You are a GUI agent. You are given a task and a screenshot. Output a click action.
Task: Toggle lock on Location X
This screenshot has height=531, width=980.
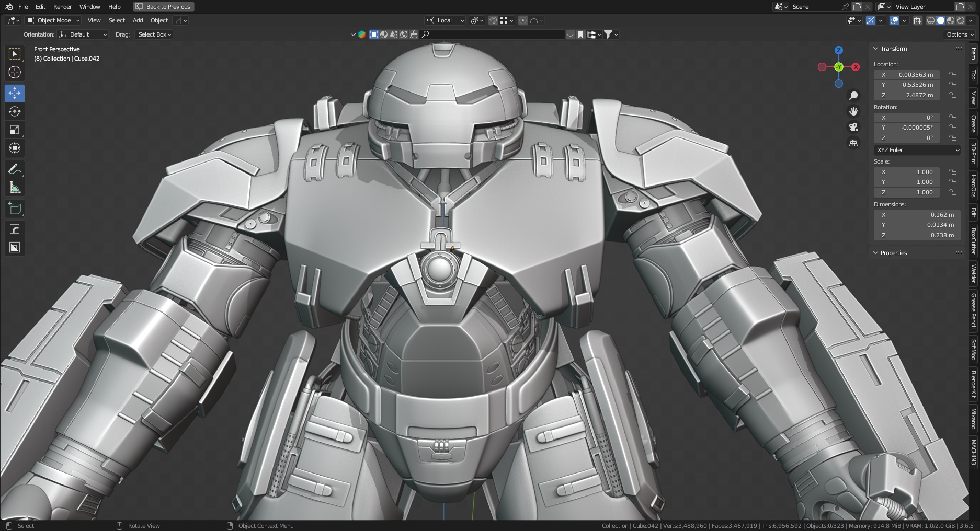point(953,75)
